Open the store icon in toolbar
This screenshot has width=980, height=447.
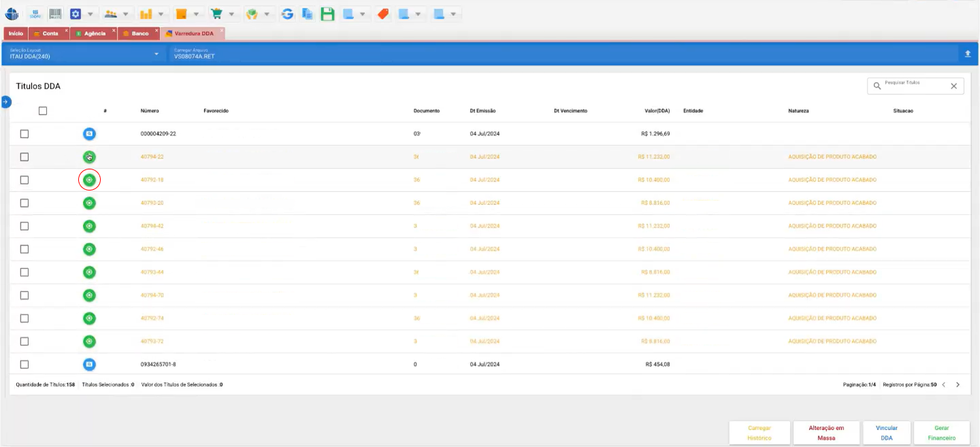pyautogui.click(x=36, y=14)
